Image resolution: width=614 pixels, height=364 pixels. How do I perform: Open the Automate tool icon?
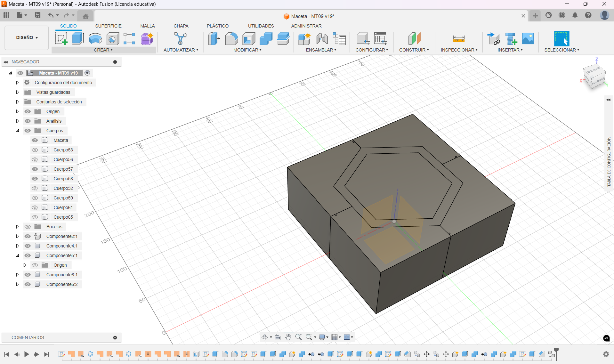coord(181,39)
